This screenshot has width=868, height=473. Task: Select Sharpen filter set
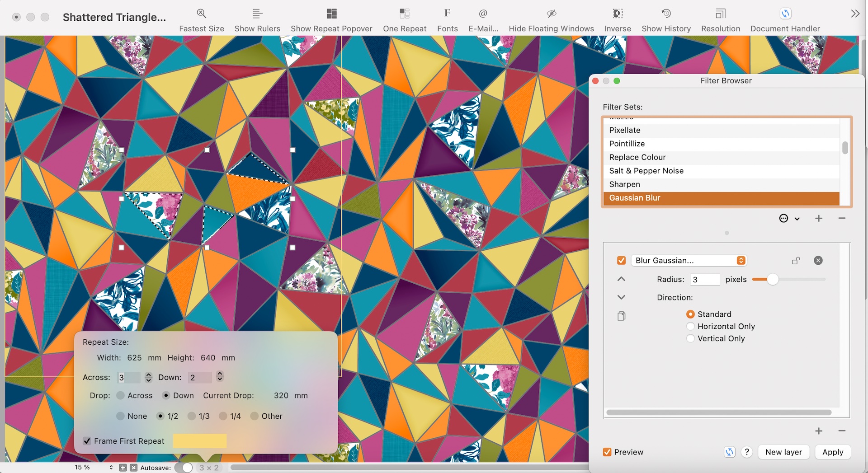coord(722,184)
